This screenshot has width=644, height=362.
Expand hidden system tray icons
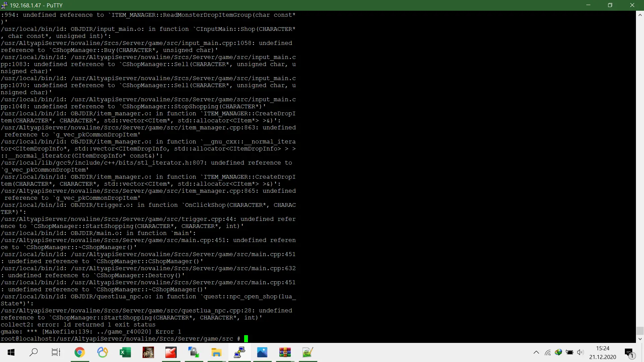click(536, 352)
